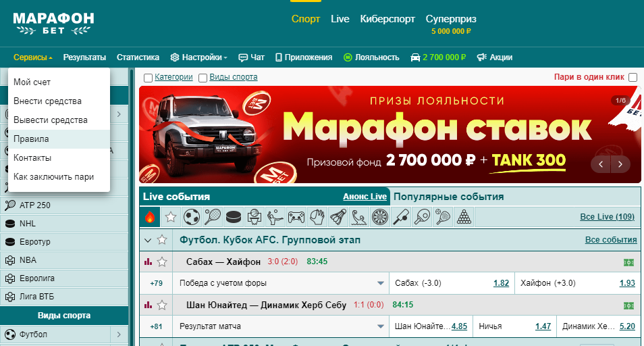This screenshot has height=346, width=644.
Task: Open live pitch view for Сабах — Хайфон
Action: pyautogui.click(x=628, y=262)
